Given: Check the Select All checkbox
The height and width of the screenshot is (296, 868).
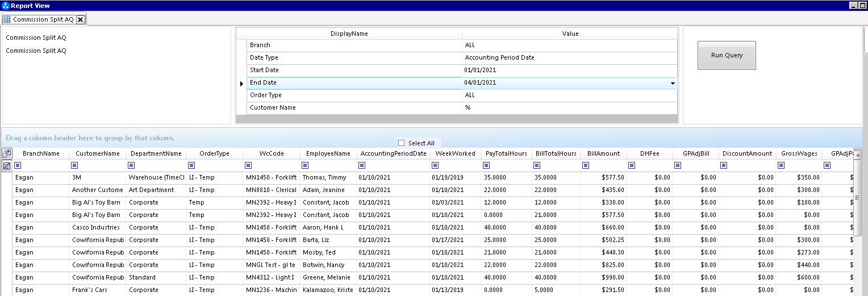Looking at the screenshot, I should click(402, 143).
